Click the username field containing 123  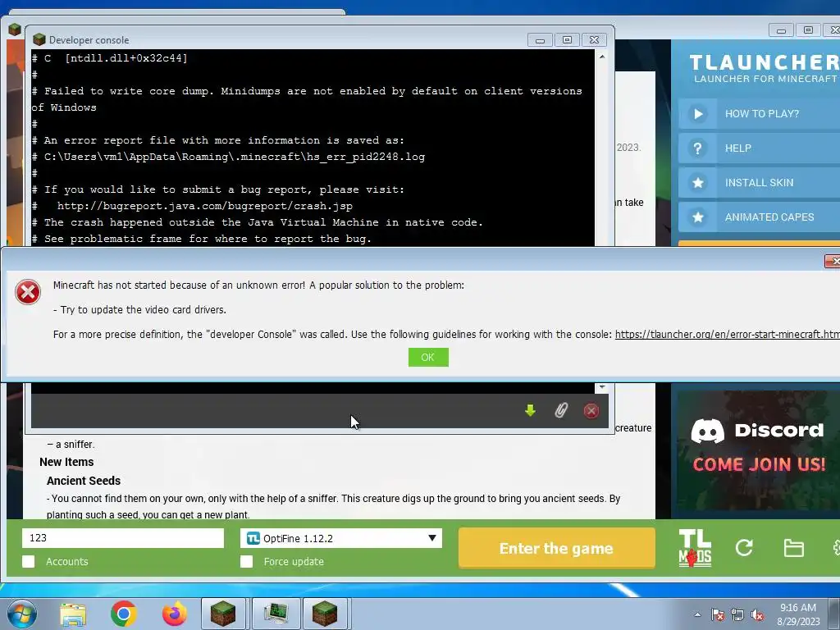click(123, 538)
